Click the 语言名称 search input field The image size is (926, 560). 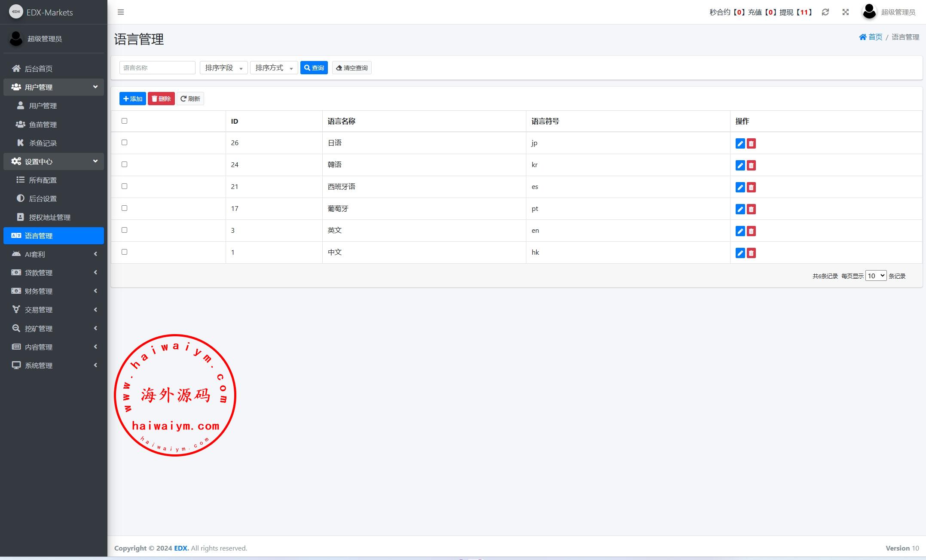pyautogui.click(x=157, y=68)
